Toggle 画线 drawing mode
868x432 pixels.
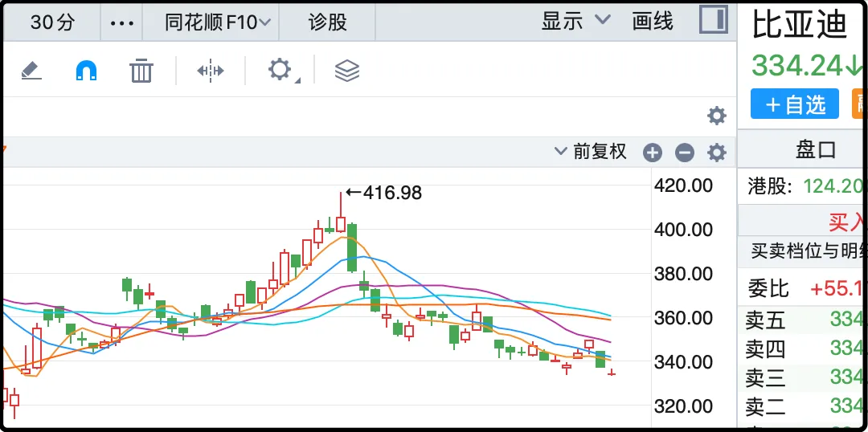pyautogui.click(x=653, y=22)
